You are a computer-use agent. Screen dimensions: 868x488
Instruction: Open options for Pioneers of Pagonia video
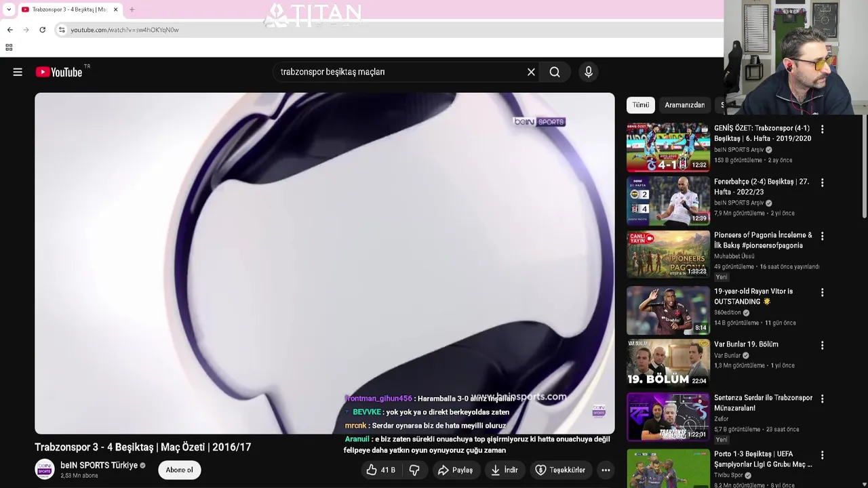[x=823, y=236]
